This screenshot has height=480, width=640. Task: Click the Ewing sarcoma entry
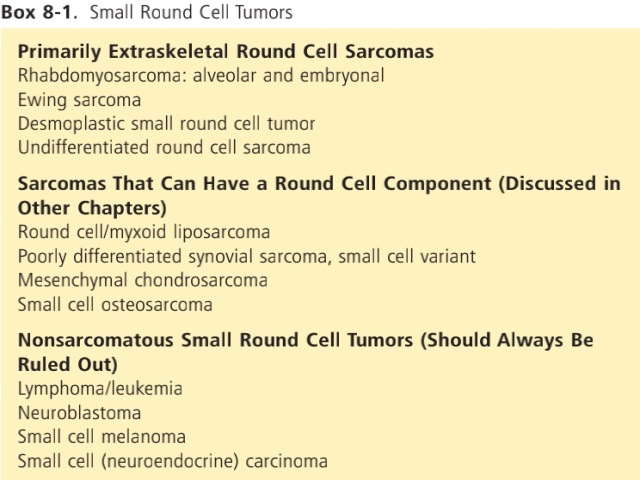point(80,100)
